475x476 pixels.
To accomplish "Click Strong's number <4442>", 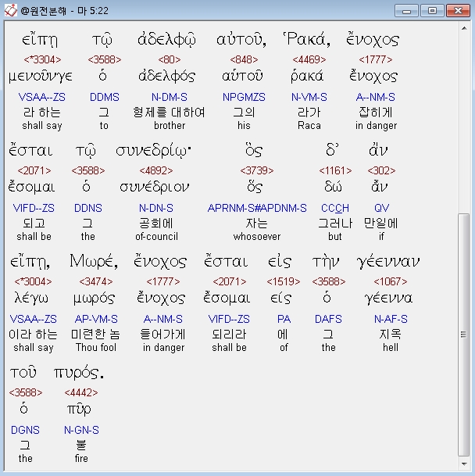I will (x=81, y=393).
